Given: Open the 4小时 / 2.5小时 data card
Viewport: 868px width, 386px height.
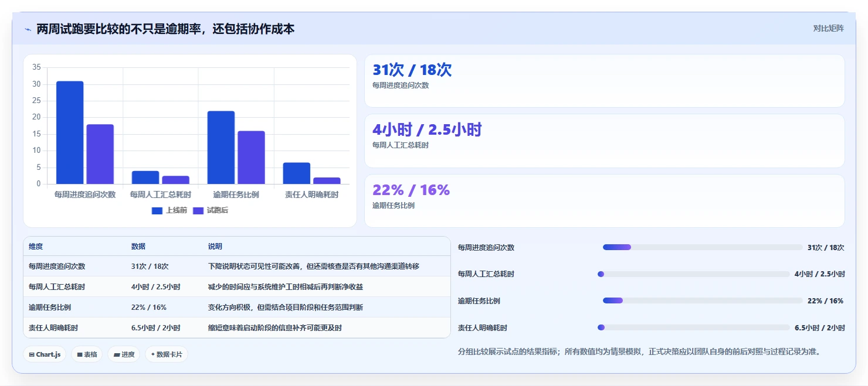Looking at the screenshot, I should click(x=605, y=141).
